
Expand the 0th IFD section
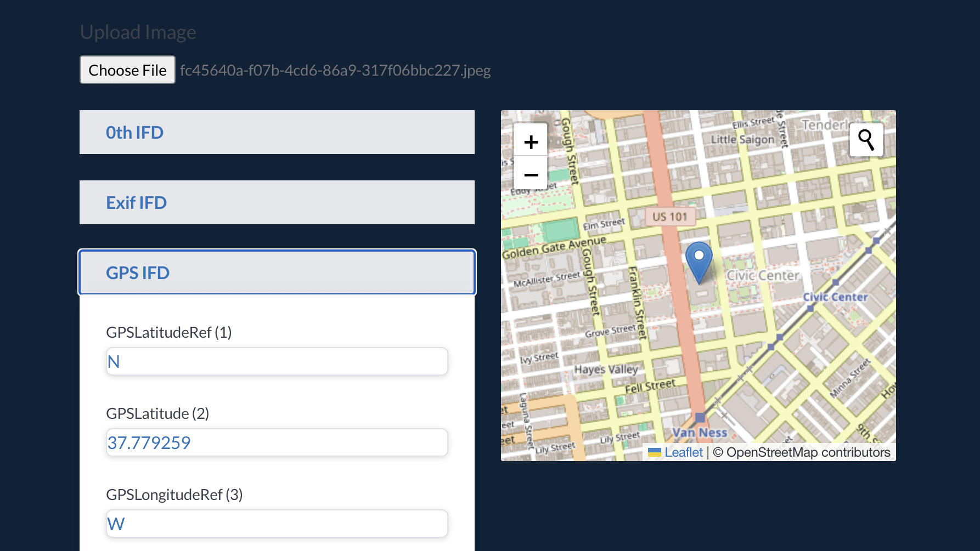click(277, 132)
